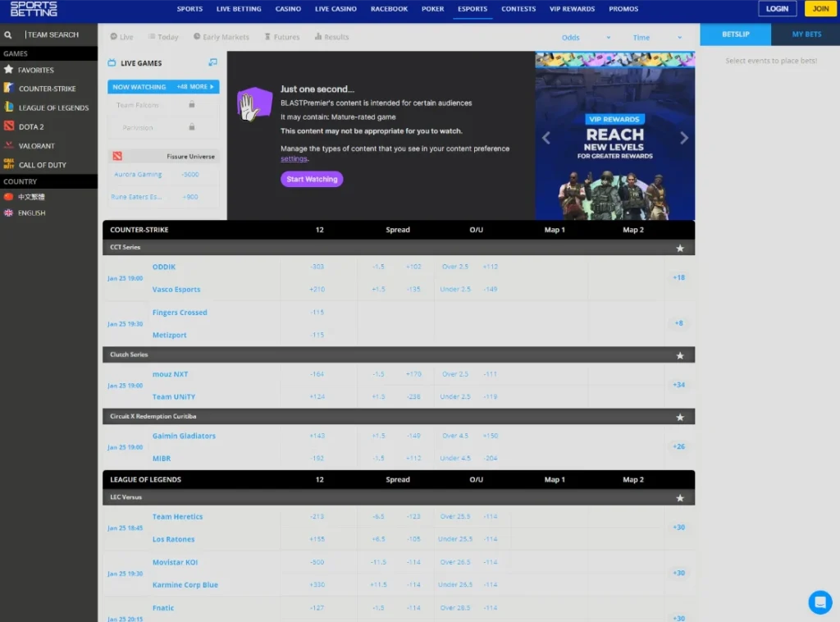Open the live chat bubble
The width and height of the screenshot is (840, 622).
tap(819, 602)
